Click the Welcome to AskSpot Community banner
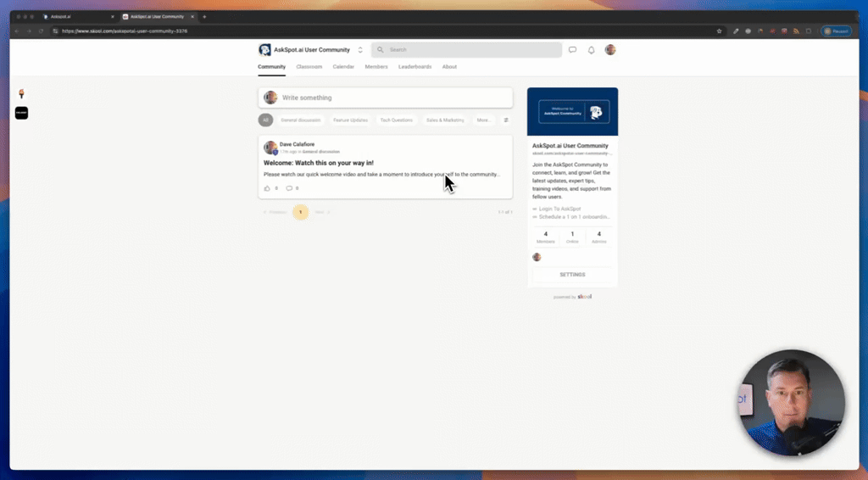This screenshot has height=480, width=868. [x=572, y=111]
